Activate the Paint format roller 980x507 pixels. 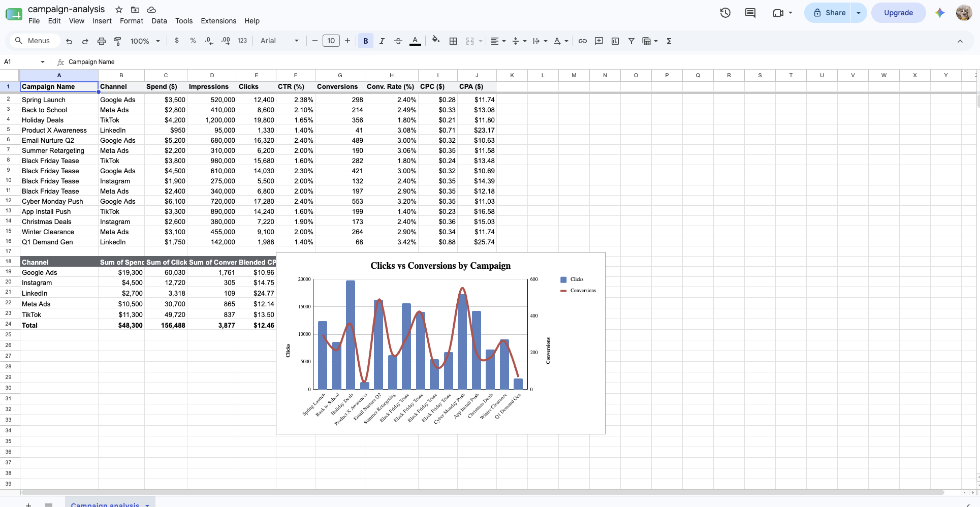tap(117, 41)
